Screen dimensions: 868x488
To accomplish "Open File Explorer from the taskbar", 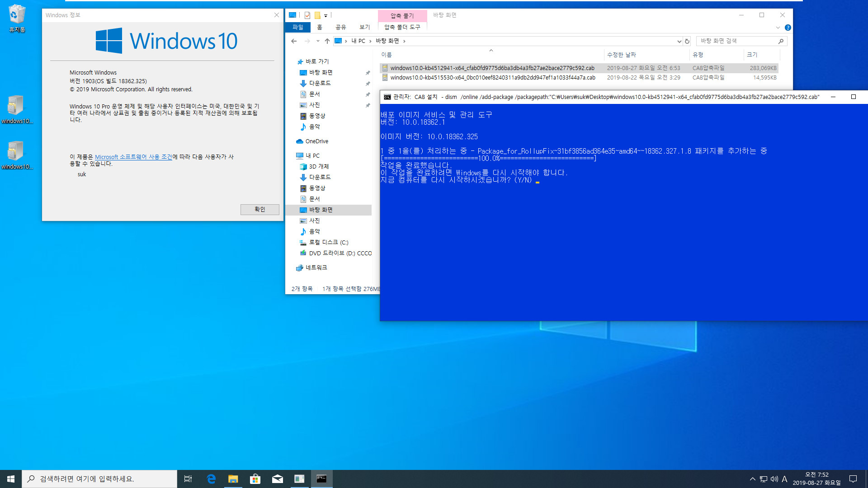I will [233, 479].
